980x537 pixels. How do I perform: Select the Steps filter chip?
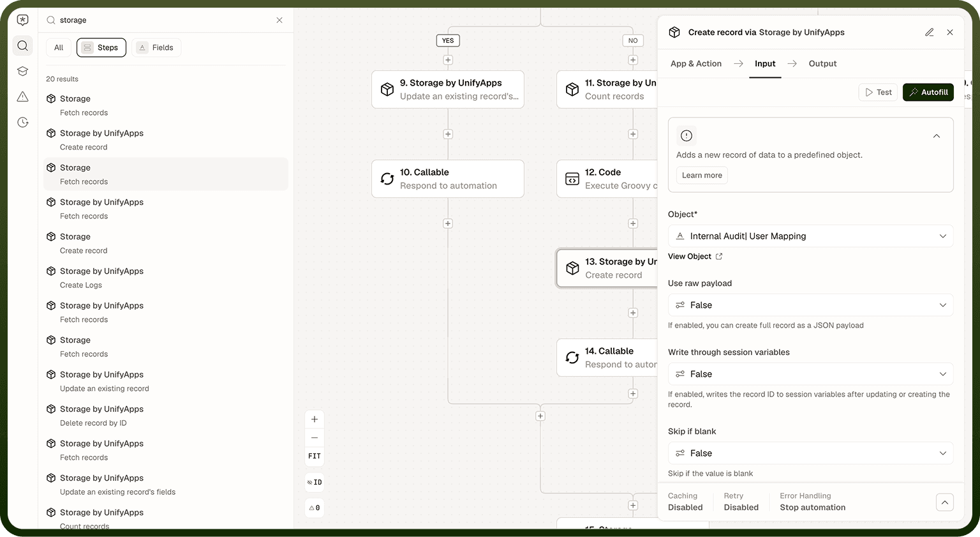click(x=101, y=48)
